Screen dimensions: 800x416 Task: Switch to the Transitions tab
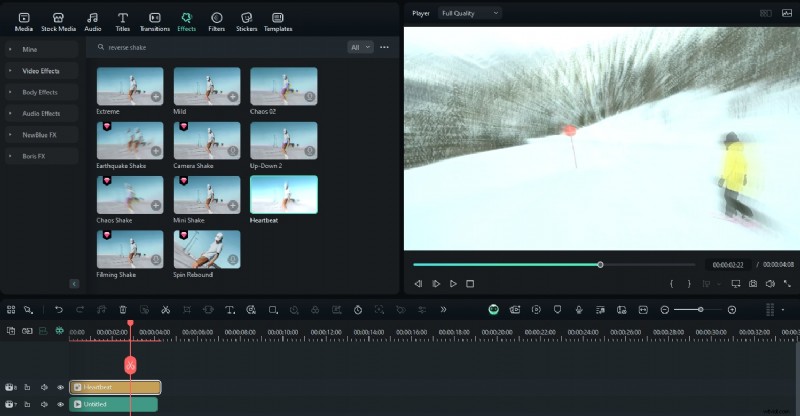[x=155, y=21]
